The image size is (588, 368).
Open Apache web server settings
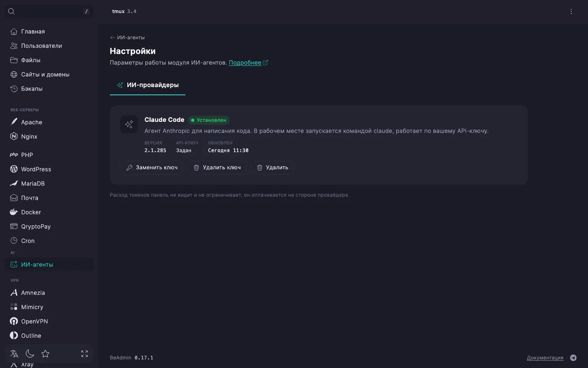pyautogui.click(x=49, y=122)
